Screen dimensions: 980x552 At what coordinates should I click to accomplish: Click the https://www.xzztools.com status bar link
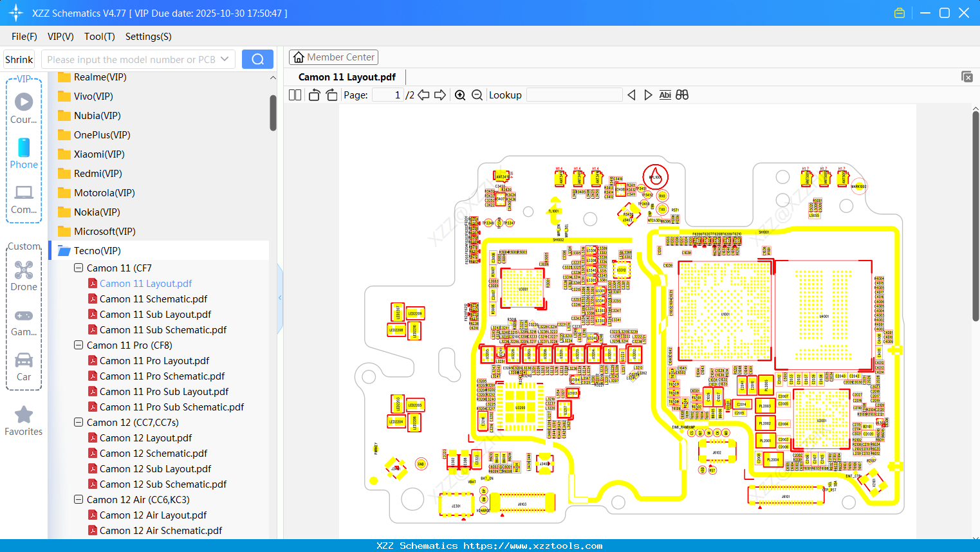(x=533, y=546)
